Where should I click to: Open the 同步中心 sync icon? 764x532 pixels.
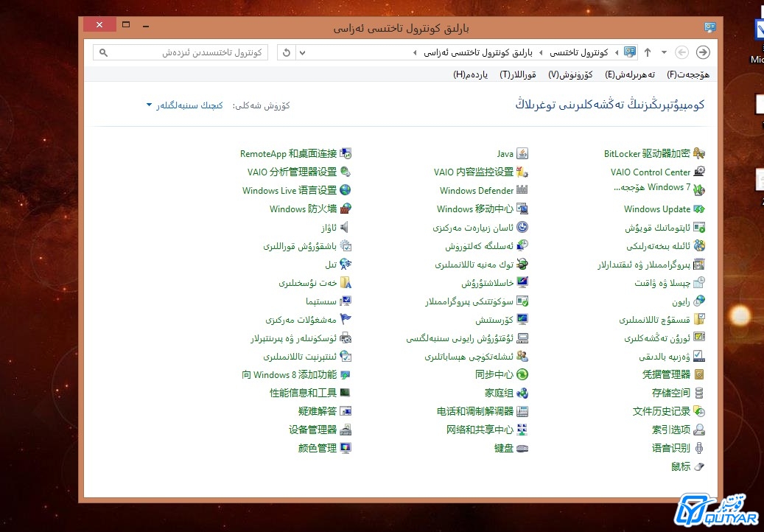pyautogui.click(x=522, y=374)
